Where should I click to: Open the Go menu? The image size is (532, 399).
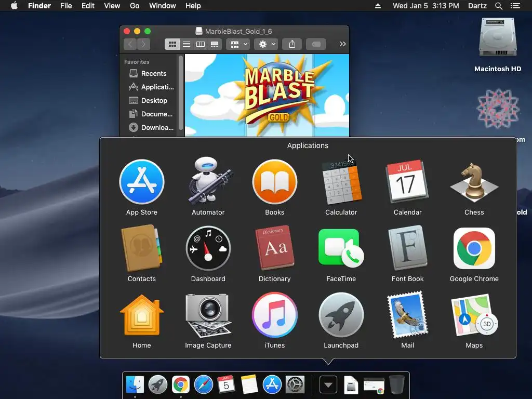tap(135, 6)
